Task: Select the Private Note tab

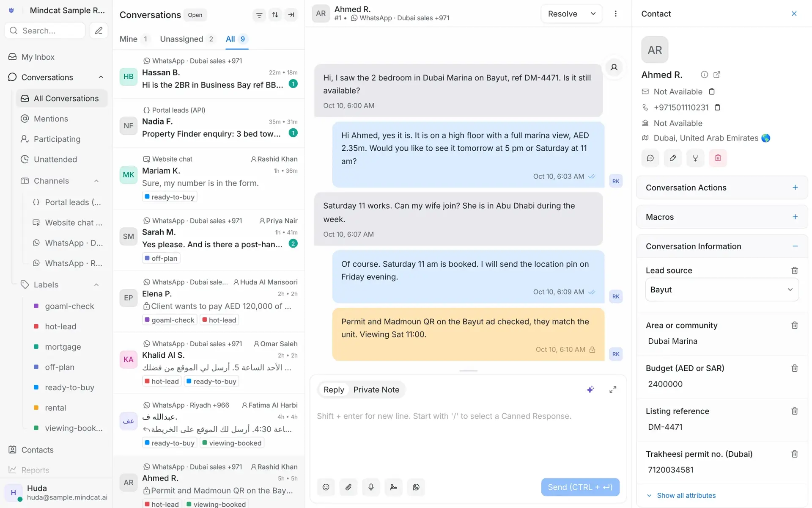Action: coord(376,390)
